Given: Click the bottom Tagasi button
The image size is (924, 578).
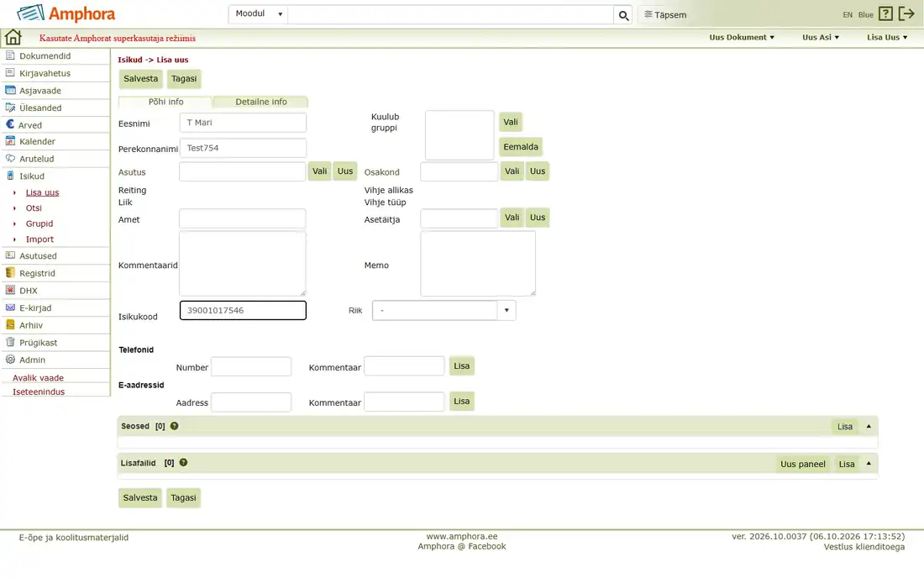Looking at the screenshot, I should pyautogui.click(x=183, y=498).
